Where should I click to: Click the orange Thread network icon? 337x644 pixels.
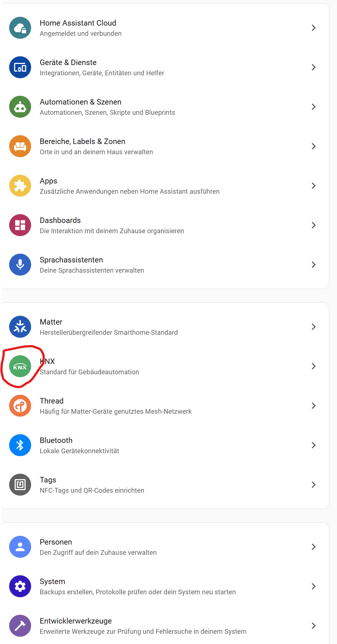[x=20, y=406]
